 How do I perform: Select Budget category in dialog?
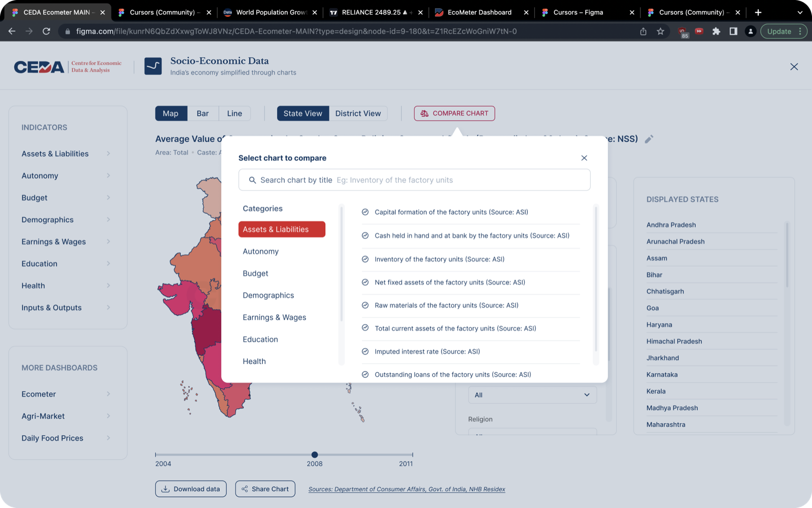pos(255,274)
